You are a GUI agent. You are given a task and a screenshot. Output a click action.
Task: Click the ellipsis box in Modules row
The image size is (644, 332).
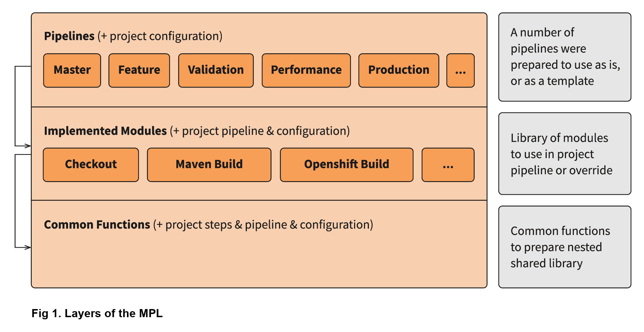click(x=448, y=164)
